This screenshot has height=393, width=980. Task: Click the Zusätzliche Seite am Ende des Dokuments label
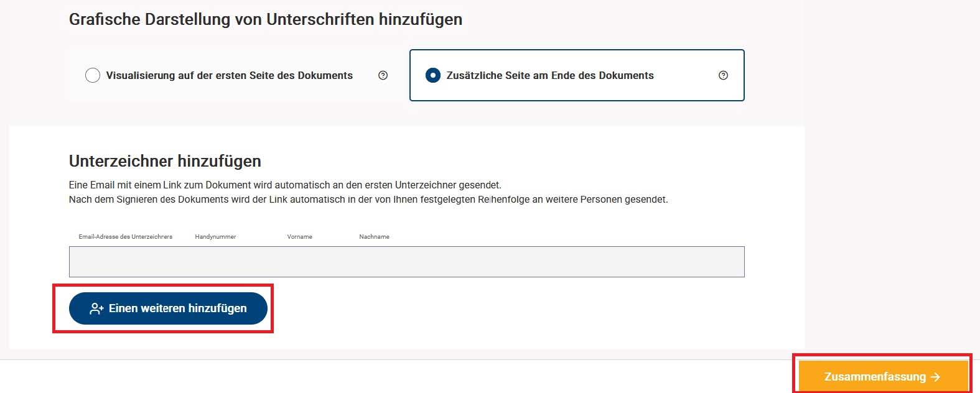click(x=550, y=75)
